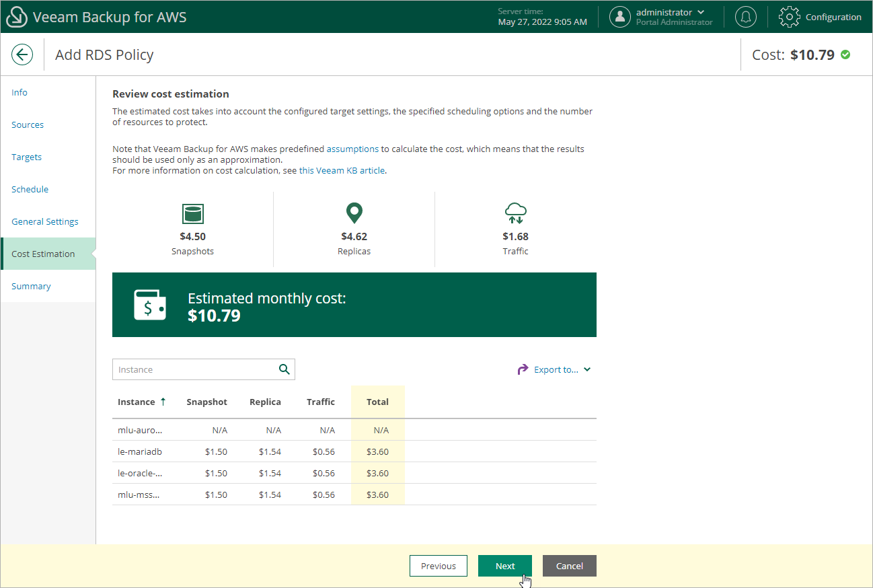This screenshot has height=588, width=873.
Task: Open notifications via the bell icon
Action: tap(745, 16)
